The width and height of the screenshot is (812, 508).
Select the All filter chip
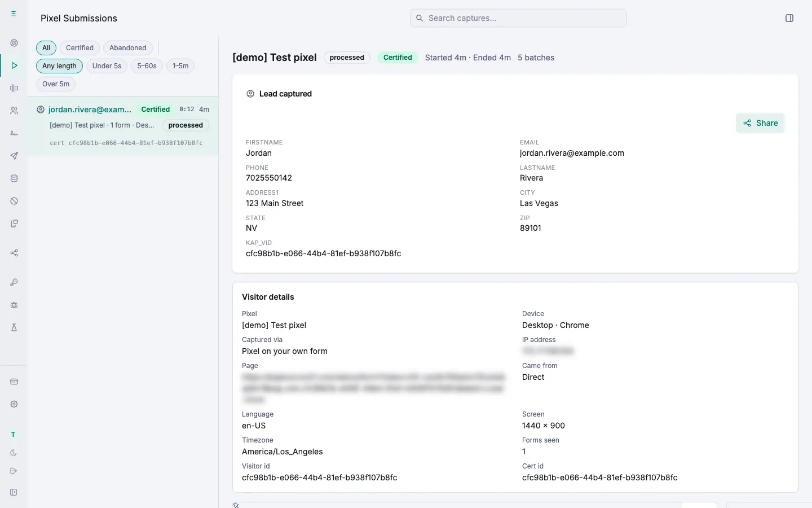click(46, 48)
